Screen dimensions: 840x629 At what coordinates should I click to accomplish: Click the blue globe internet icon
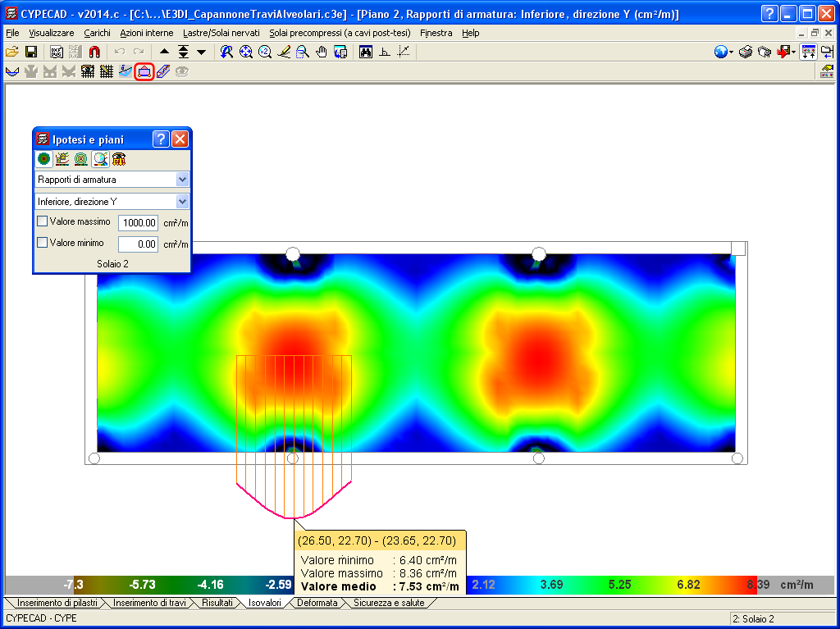(x=721, y=52)
